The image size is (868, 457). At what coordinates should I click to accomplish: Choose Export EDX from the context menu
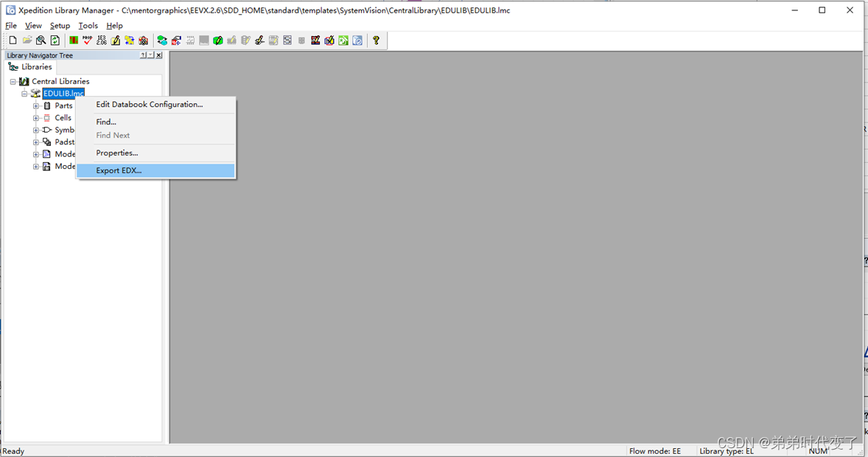(x=119, y=170)
